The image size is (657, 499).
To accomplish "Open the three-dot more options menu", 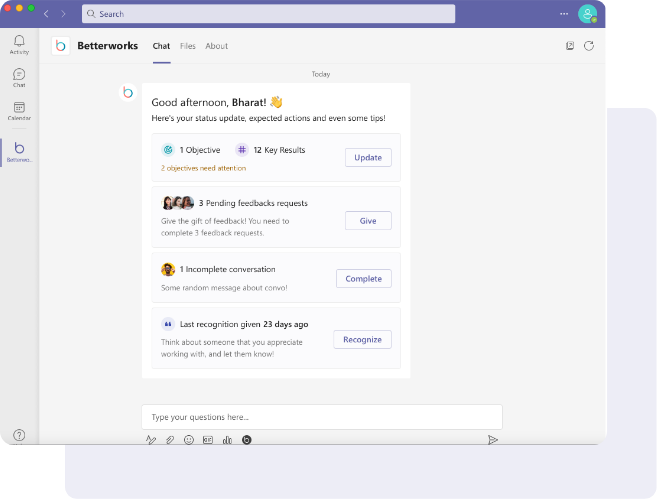I will pyautogui.click(x=564, y=14).
